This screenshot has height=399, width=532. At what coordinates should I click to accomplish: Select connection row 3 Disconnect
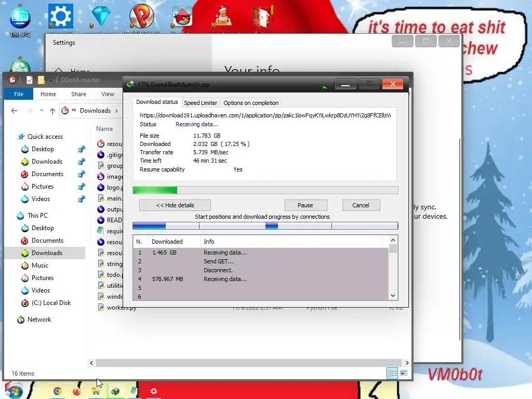click(x=261, y=270)
